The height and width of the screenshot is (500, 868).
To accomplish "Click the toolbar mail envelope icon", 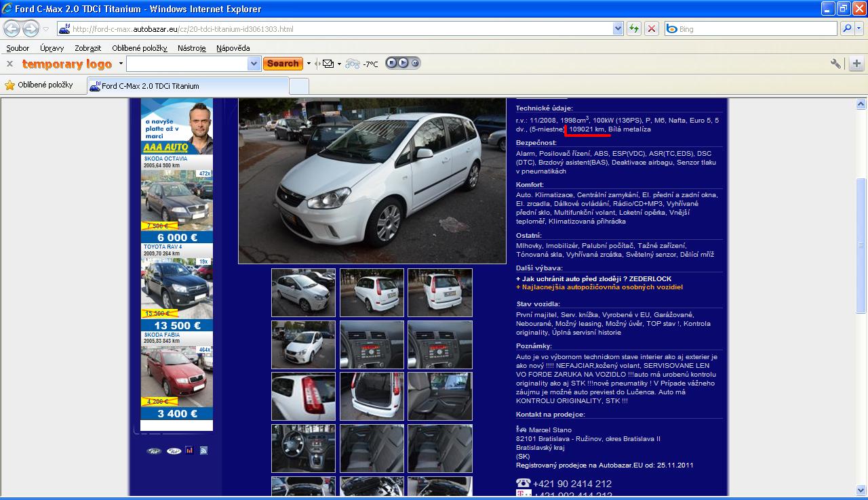I will click(x=328, y=64).
